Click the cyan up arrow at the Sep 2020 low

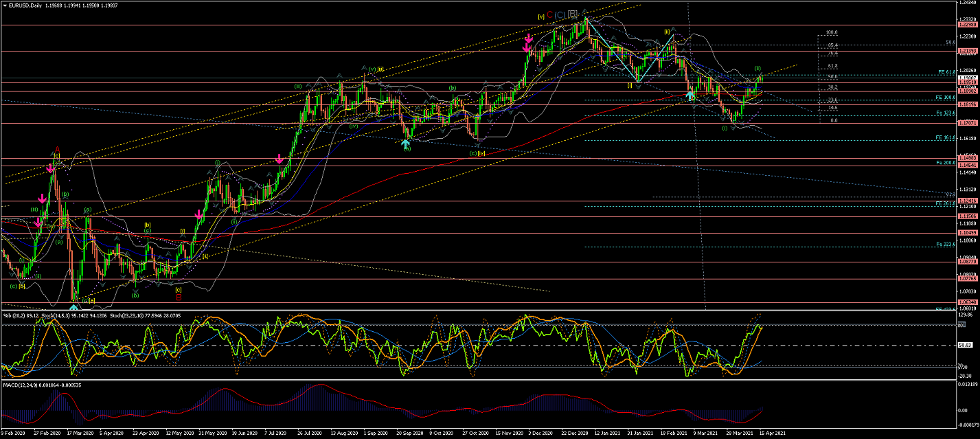(x=406, y=144)
